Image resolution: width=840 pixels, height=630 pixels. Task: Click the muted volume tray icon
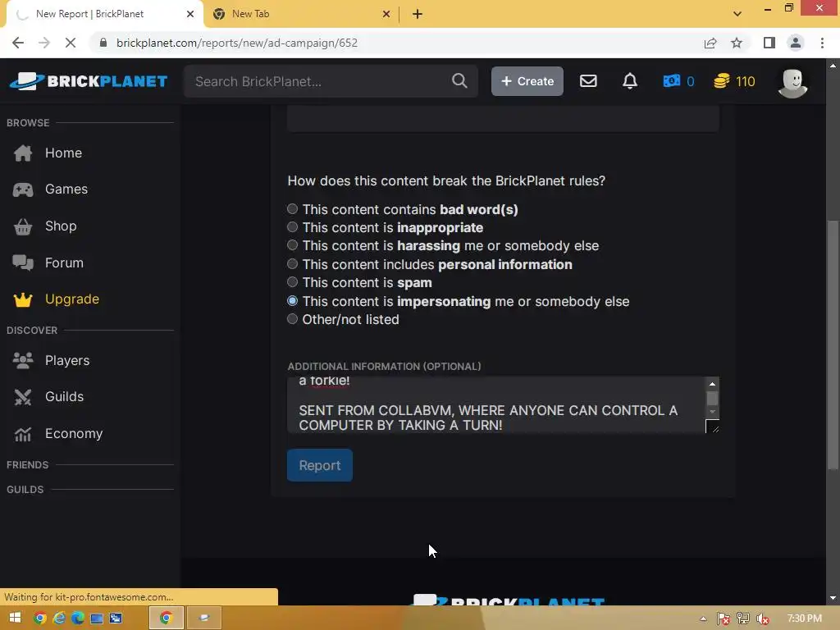(763, 619)
